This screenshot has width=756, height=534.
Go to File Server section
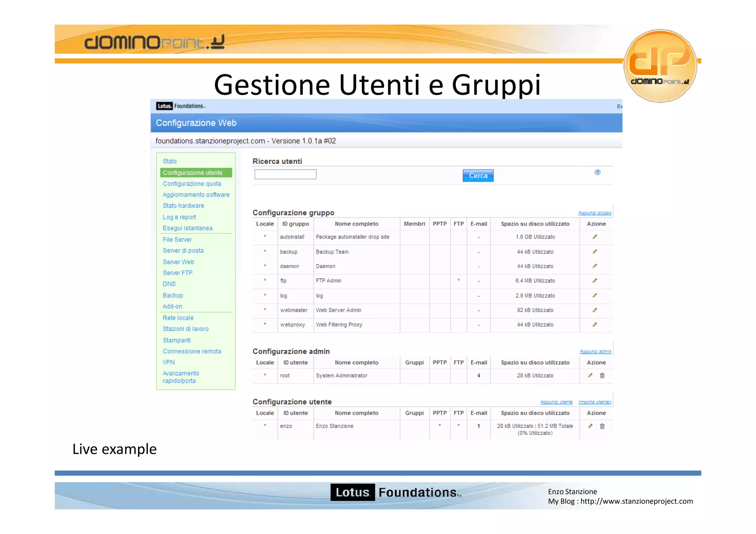point(177,240)
